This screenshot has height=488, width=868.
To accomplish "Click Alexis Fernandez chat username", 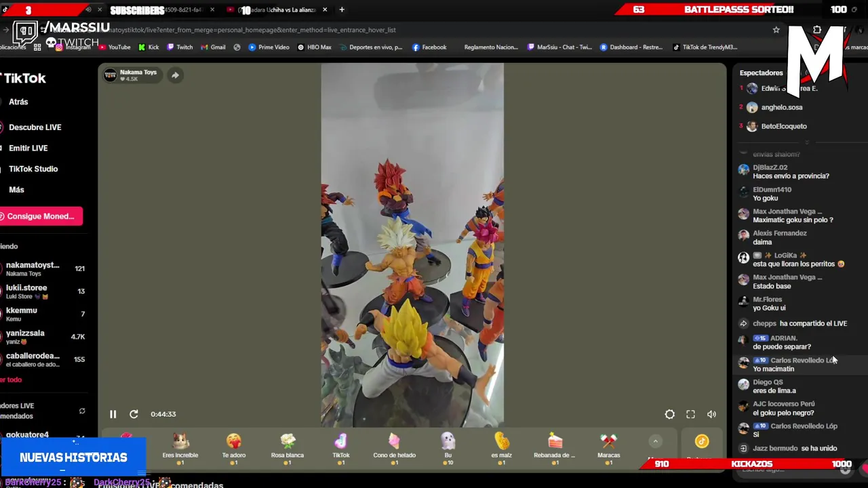I will tap(779, 233).
